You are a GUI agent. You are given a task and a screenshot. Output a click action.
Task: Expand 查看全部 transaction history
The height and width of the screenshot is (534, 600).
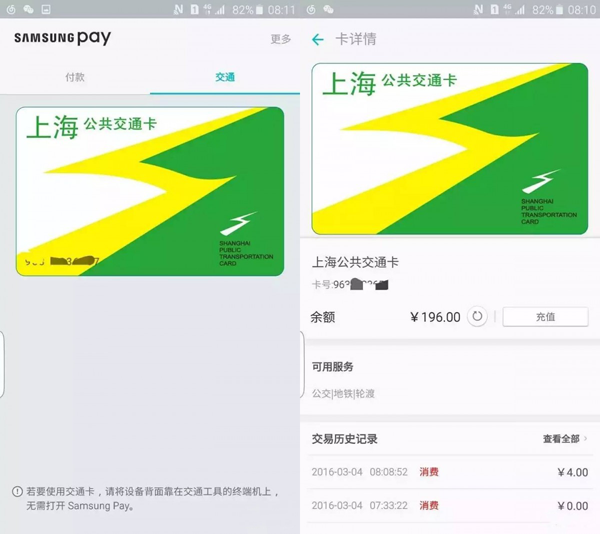tap(564, 439)
